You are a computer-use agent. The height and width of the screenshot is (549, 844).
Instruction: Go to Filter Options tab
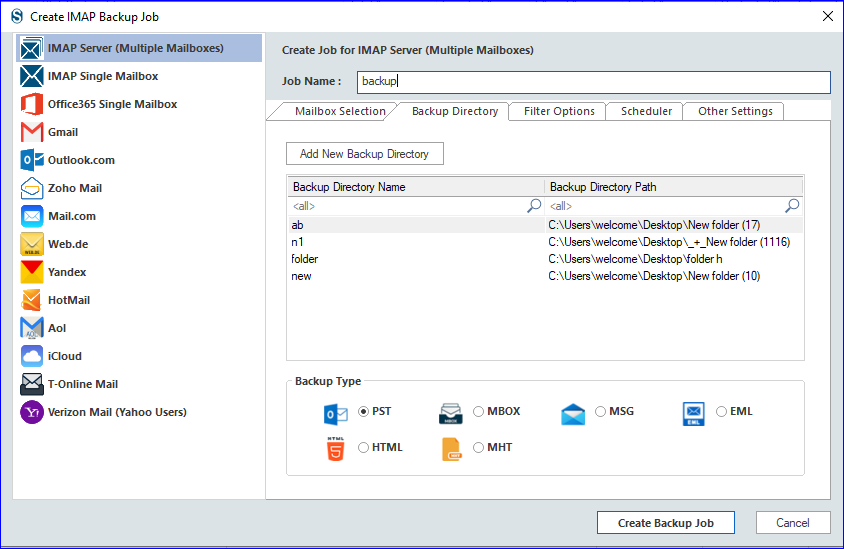[559, 111]
